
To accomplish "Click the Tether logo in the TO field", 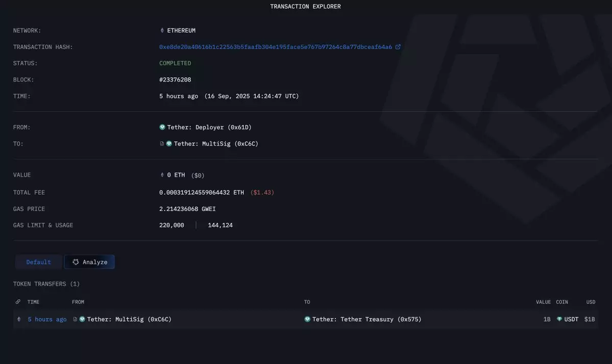I will click(x=169, y=144).
